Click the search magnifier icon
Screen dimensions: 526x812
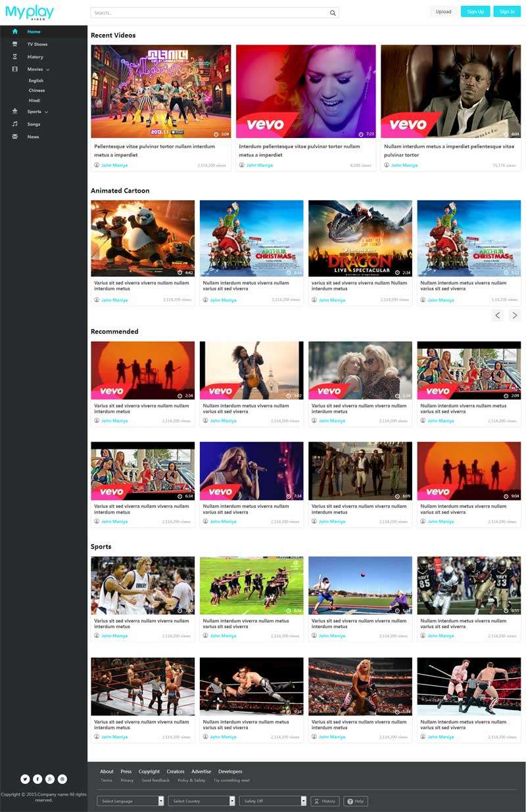333,12
